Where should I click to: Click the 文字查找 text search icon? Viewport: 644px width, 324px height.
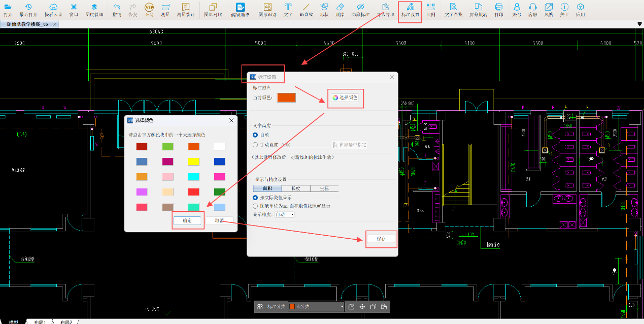453,9
